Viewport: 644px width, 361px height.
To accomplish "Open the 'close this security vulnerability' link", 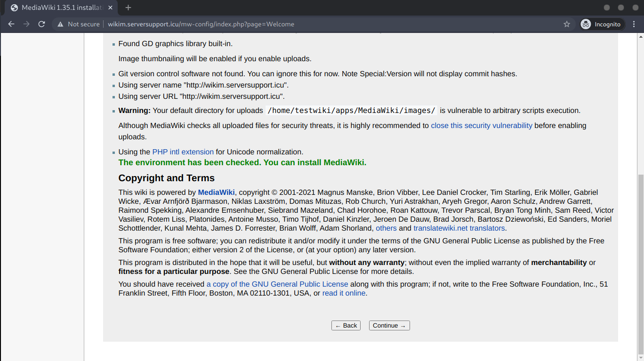I will coord(481,126).
